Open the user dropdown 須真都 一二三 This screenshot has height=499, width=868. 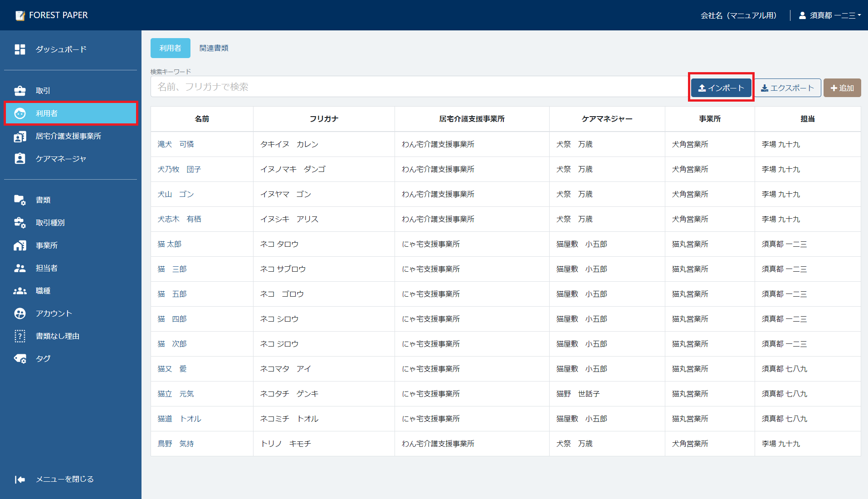(831, 15)
